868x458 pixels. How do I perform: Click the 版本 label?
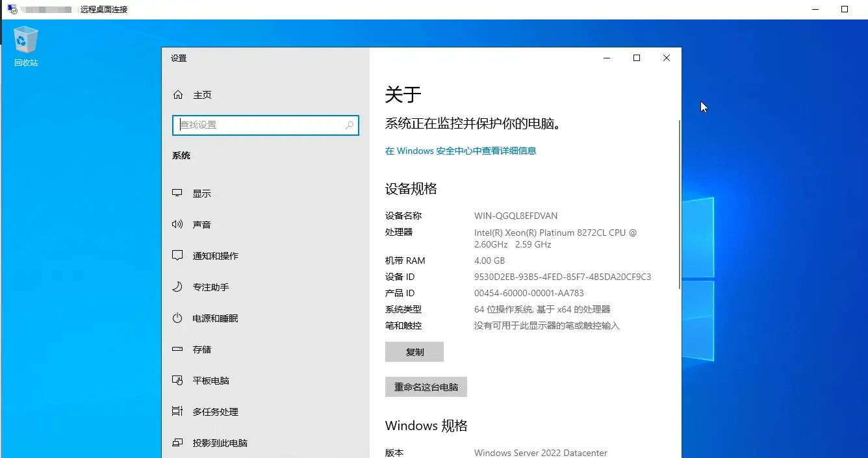(394, 453)
